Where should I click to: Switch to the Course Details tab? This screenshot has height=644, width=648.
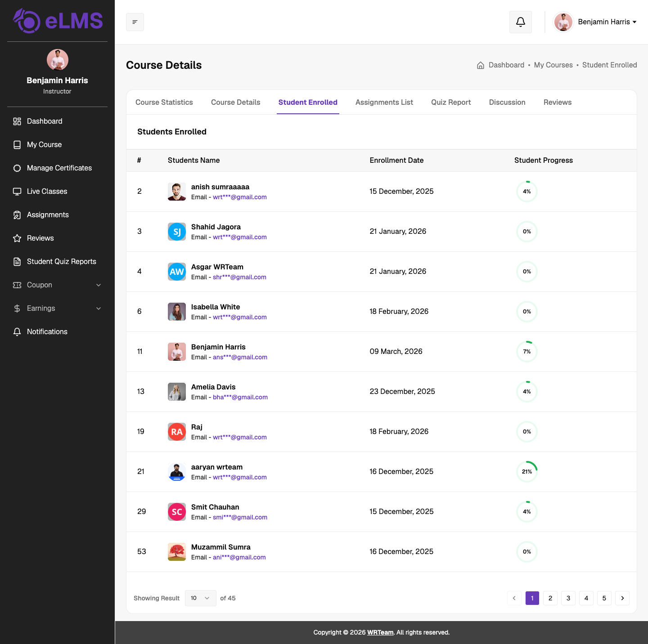[236, 103]
